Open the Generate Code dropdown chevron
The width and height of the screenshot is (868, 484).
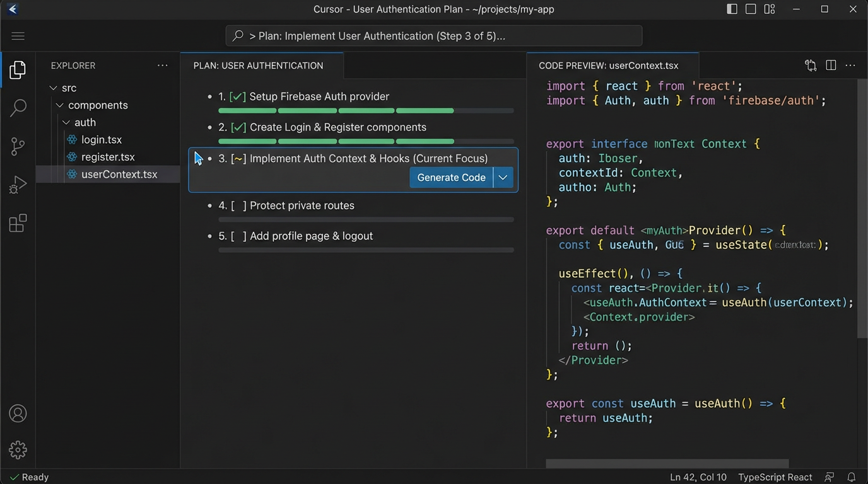[x=503, y=177]
